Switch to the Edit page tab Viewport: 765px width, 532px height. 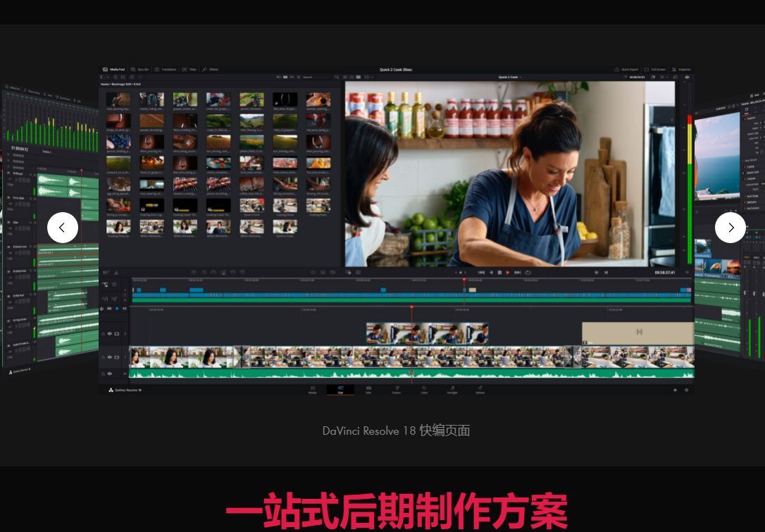pyautogui.click(x=368, y=390)
